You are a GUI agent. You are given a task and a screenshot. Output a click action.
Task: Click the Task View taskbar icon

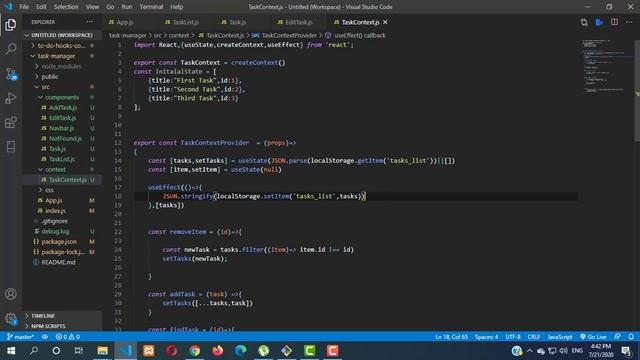[79, 351]
